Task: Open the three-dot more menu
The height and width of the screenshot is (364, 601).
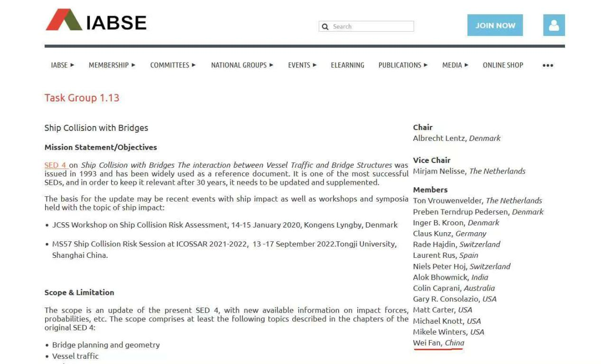Action: pos(547,65)
